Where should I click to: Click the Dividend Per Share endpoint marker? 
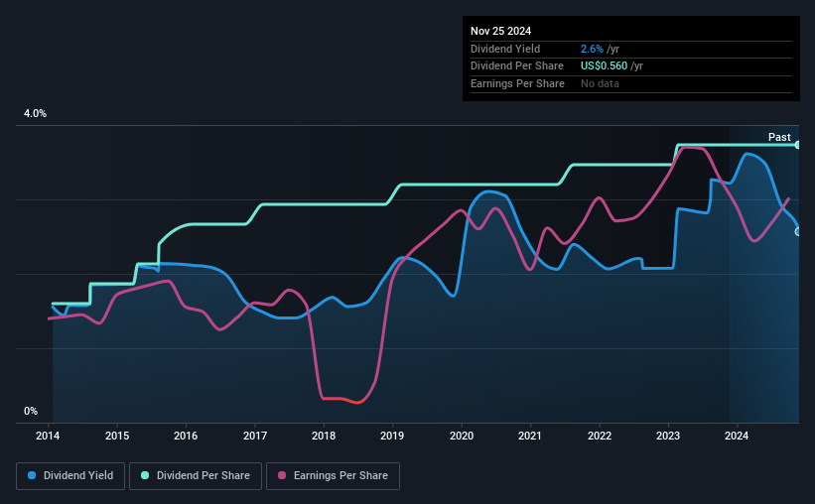798,145
